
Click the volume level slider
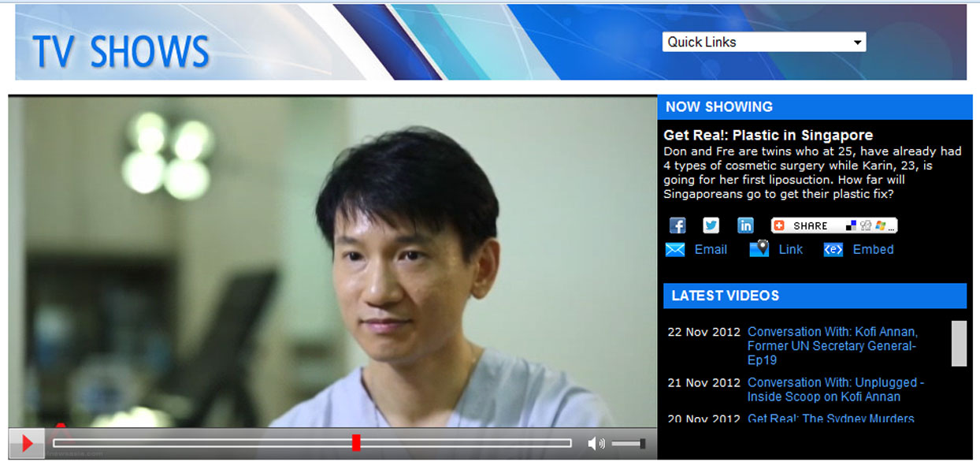click(629, 444)
